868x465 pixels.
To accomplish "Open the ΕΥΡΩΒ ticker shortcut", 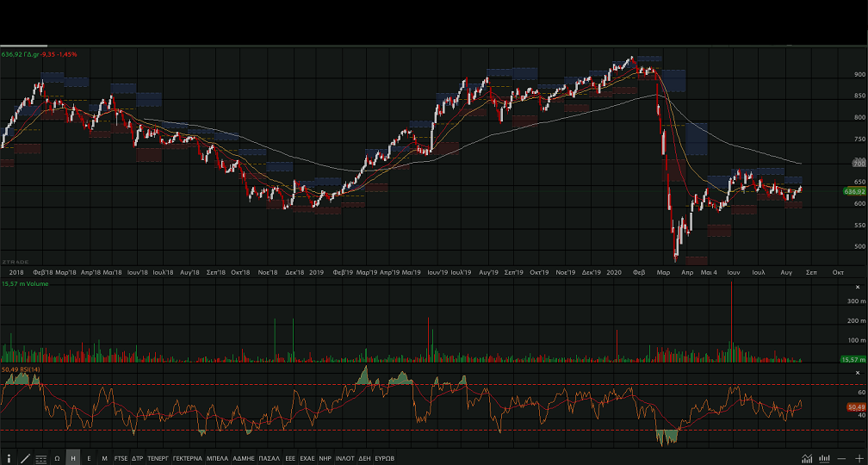I will click(385, 458).
